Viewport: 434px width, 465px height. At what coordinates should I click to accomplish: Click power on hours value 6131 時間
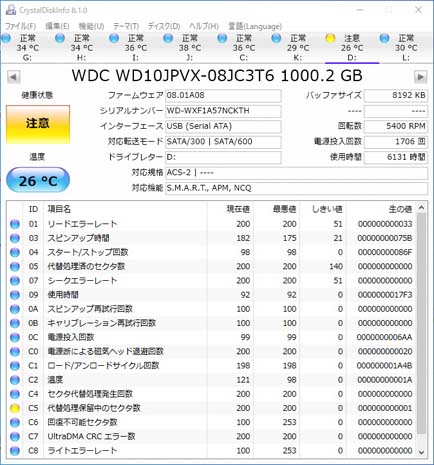point(396,157)
